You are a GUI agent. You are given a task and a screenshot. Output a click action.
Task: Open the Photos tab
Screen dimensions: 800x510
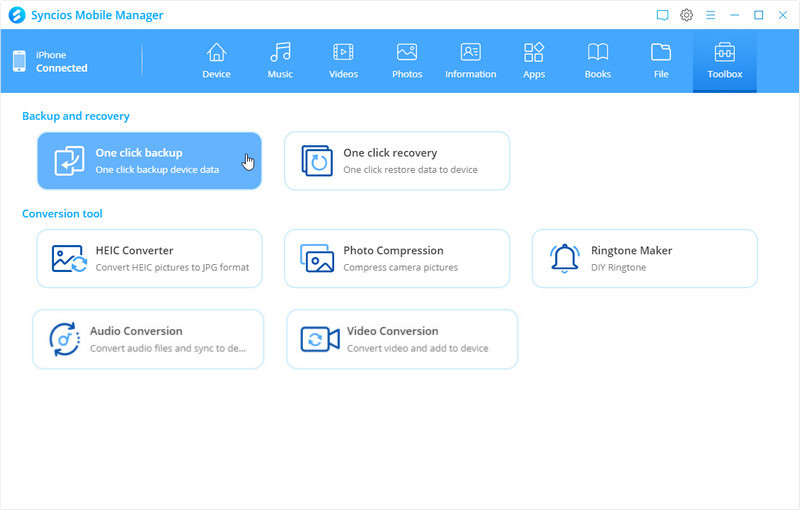[407, 61]
